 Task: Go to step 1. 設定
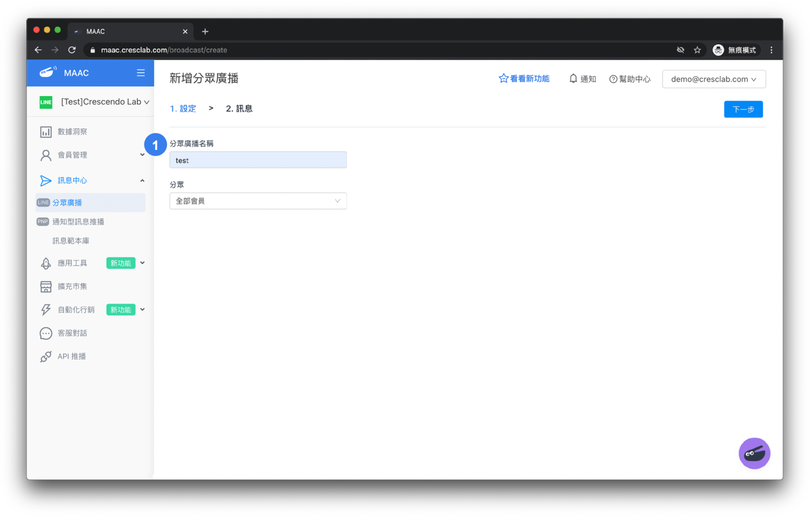[183, 109]
